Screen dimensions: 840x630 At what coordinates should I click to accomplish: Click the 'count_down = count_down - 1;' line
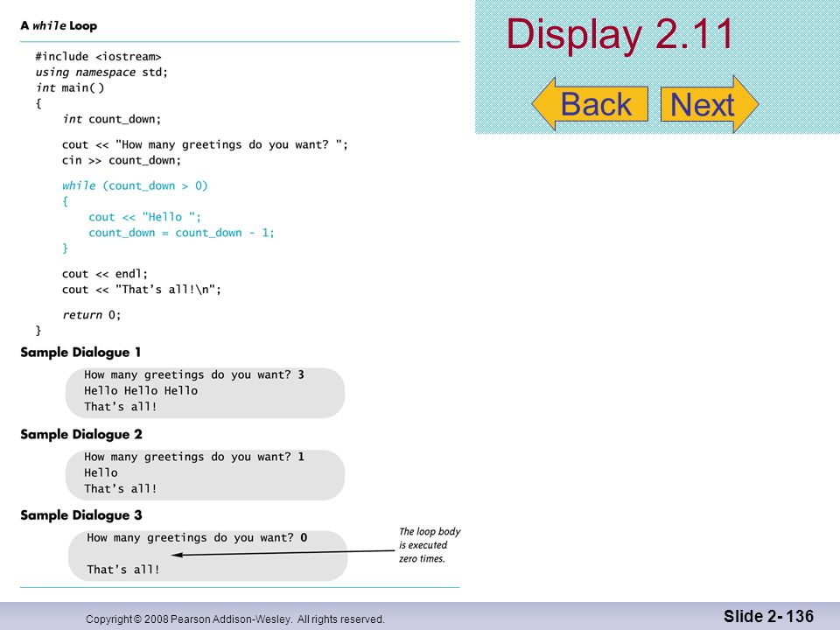(x=181, y=233)
